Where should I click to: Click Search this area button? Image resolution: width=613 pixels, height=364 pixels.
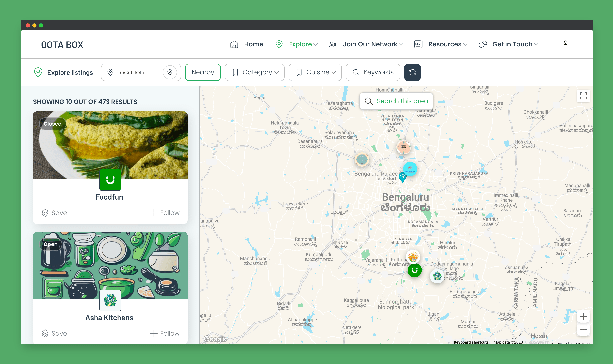point(396,101)
